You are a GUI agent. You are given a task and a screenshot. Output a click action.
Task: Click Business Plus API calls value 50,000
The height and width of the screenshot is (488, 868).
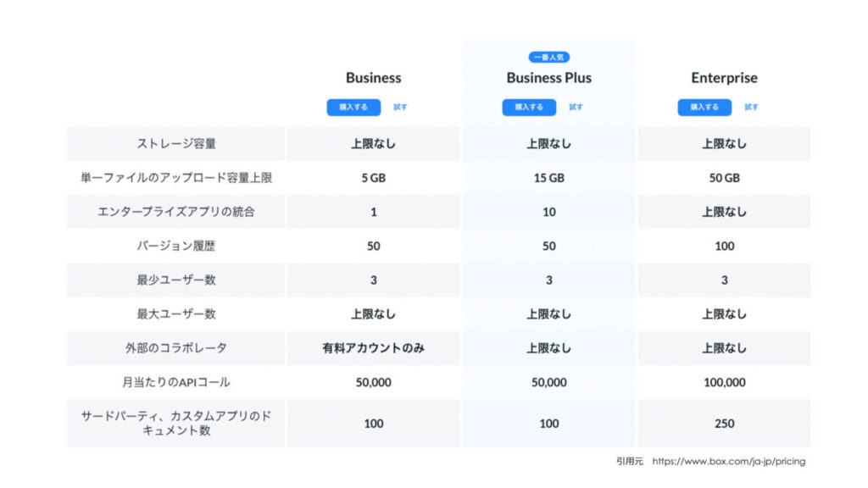549,382
